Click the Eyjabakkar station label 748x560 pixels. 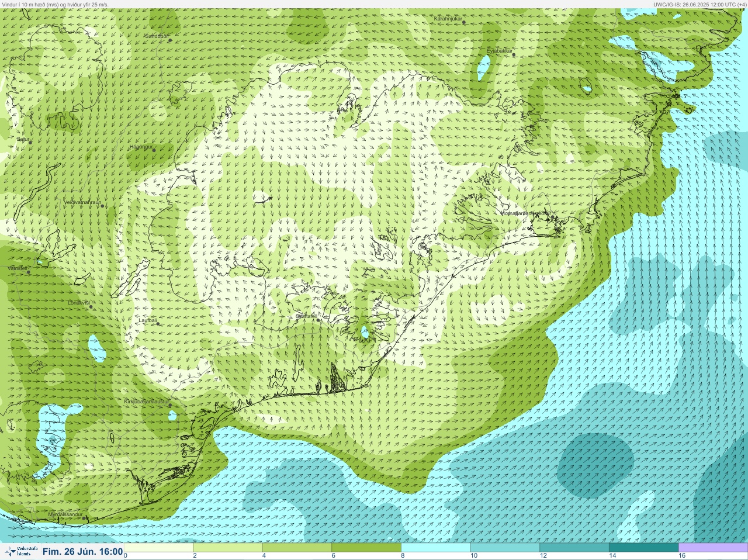[500, 51]
